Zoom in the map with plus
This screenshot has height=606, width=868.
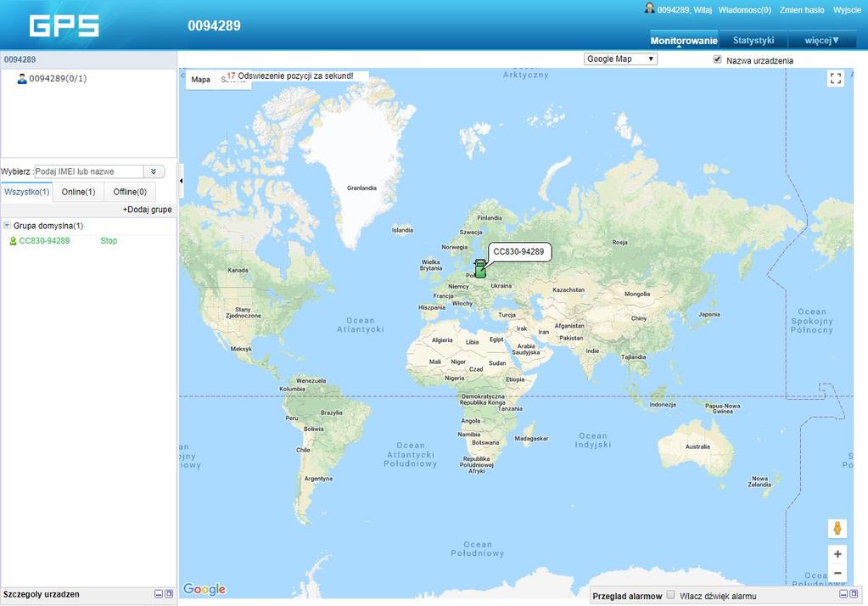[x=837, y=554]
